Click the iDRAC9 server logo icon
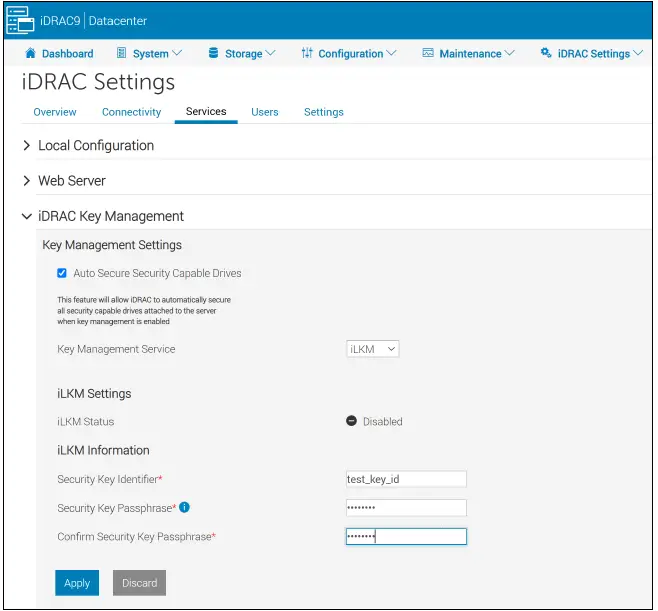The width and height of the screenshot is (658, 611). 20,20
